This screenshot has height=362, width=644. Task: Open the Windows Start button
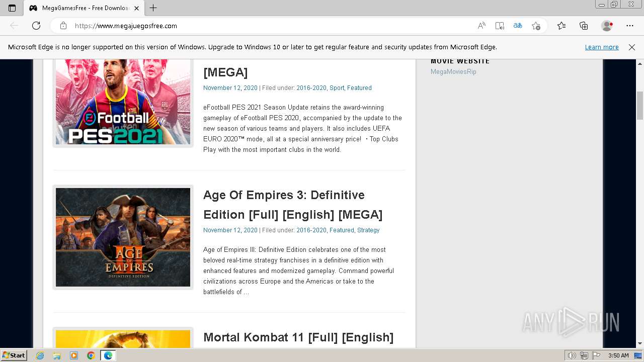[x=14, y=355]
